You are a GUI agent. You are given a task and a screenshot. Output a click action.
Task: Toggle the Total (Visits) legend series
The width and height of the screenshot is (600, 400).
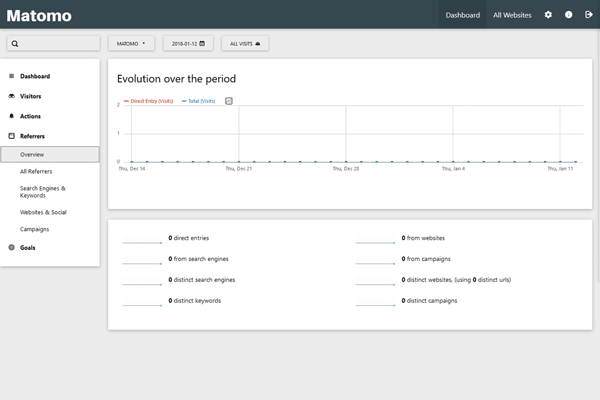point(199,101)
